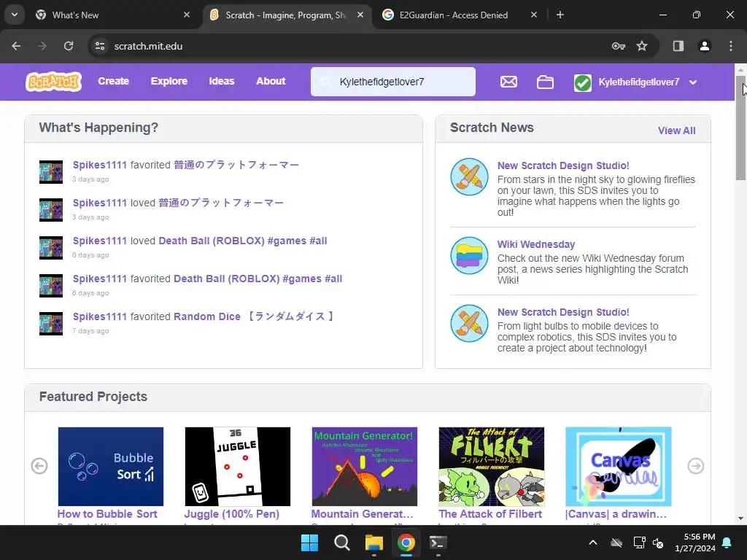Click Spikes1111 avatar next to 普通のプラットフォーマー favorited
747x560 pixels.
51,172
